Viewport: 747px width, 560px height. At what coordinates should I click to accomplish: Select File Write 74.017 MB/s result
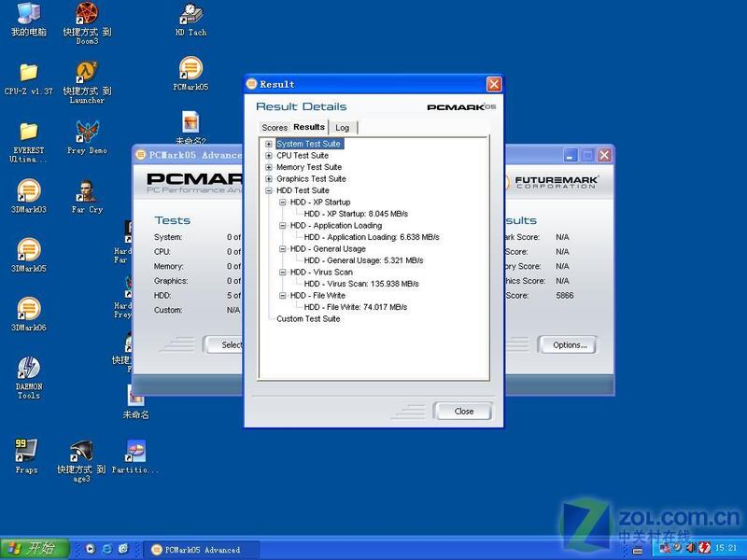(x=356, y=307)
